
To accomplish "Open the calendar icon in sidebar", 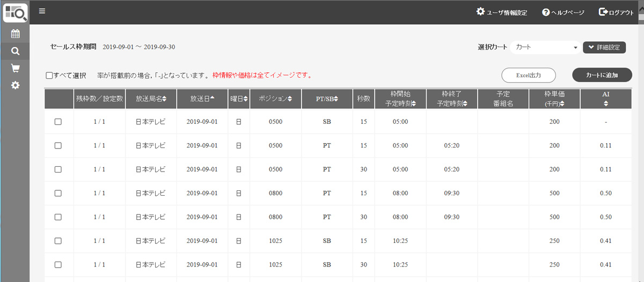I will tap(15, 34).
